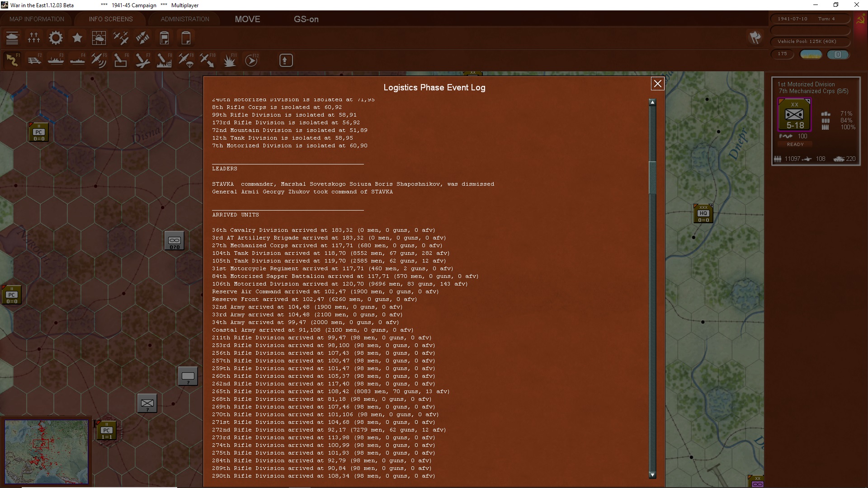Click the Soviet hammer and sickle emblem
Viewport: 868px width, 488px height.
pos(860,20)
